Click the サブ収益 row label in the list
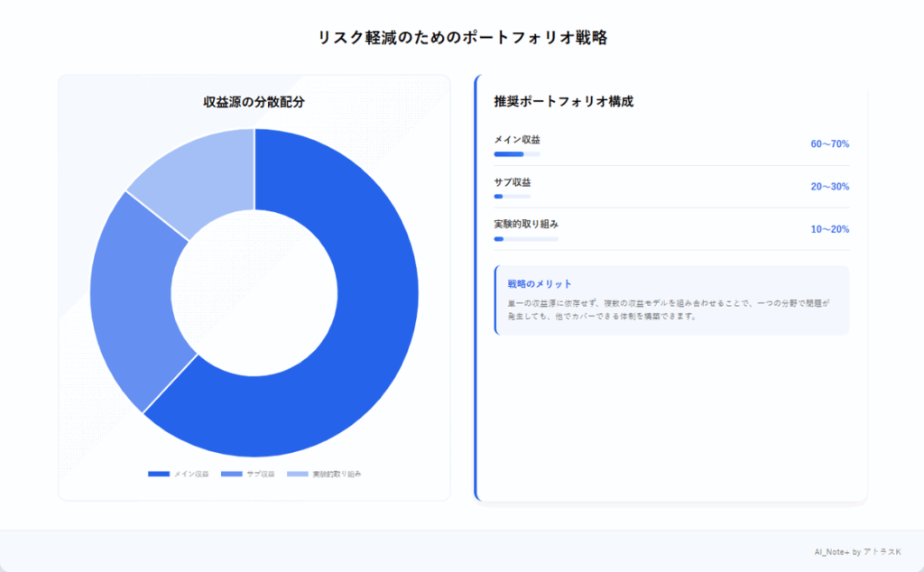Screen dimensions: 924x572 [513, 182]
